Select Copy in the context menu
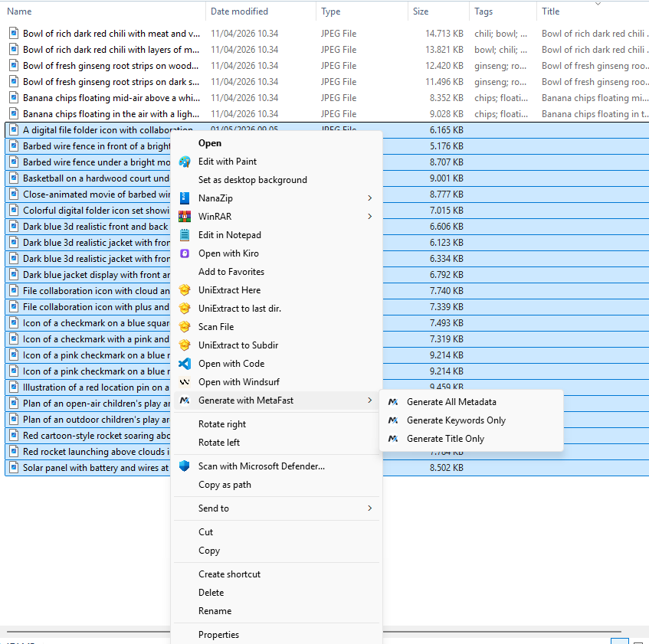 pos(277,550)
